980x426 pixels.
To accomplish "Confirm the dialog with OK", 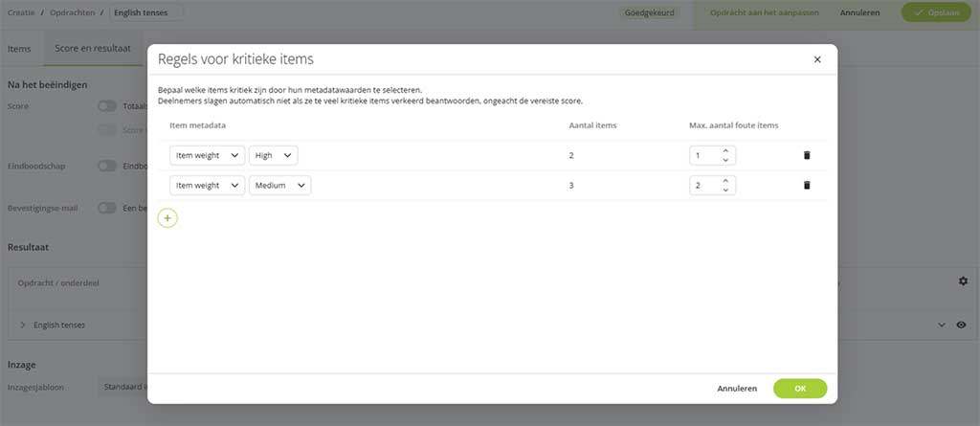I will point(800,389).
